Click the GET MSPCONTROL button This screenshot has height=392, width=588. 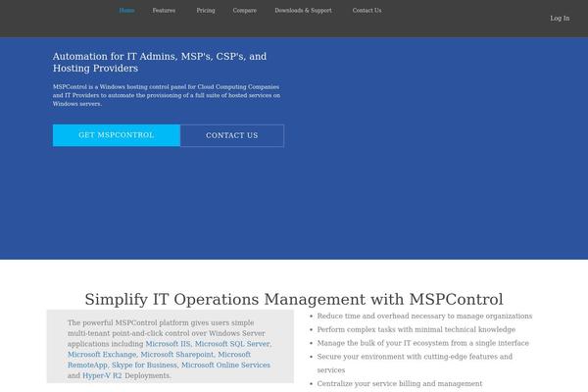click(x=117, y=135)
